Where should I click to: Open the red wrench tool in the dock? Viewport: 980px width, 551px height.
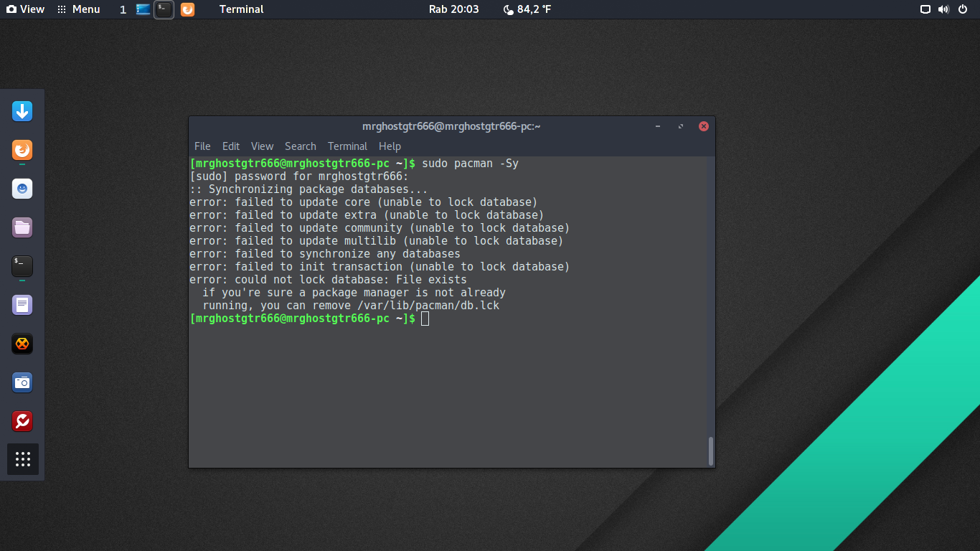[x=22, y=421]
